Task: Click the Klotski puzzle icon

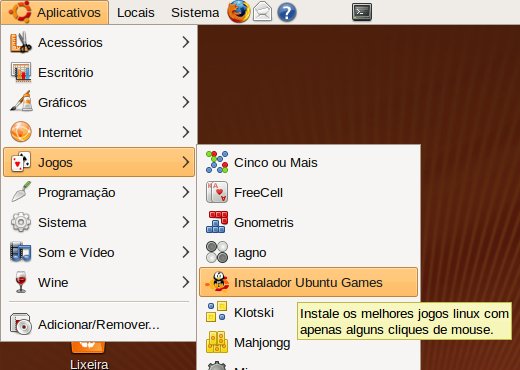Action: (217, 312)
